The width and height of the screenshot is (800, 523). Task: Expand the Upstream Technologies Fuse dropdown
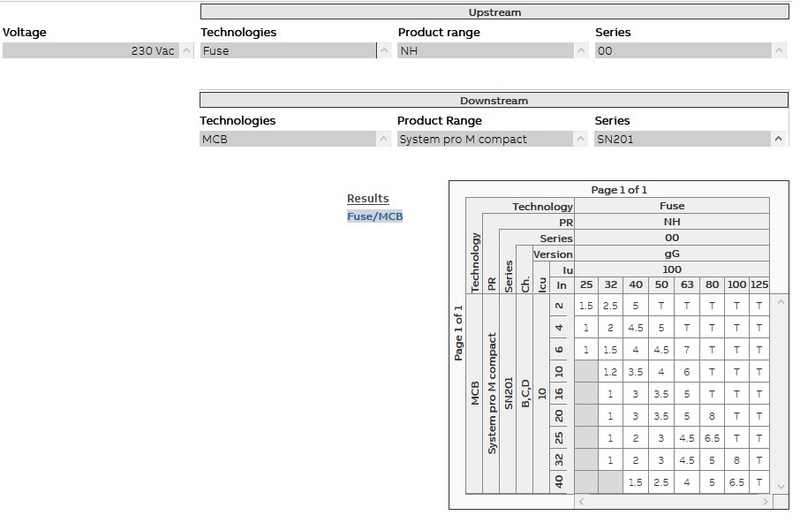383,51
